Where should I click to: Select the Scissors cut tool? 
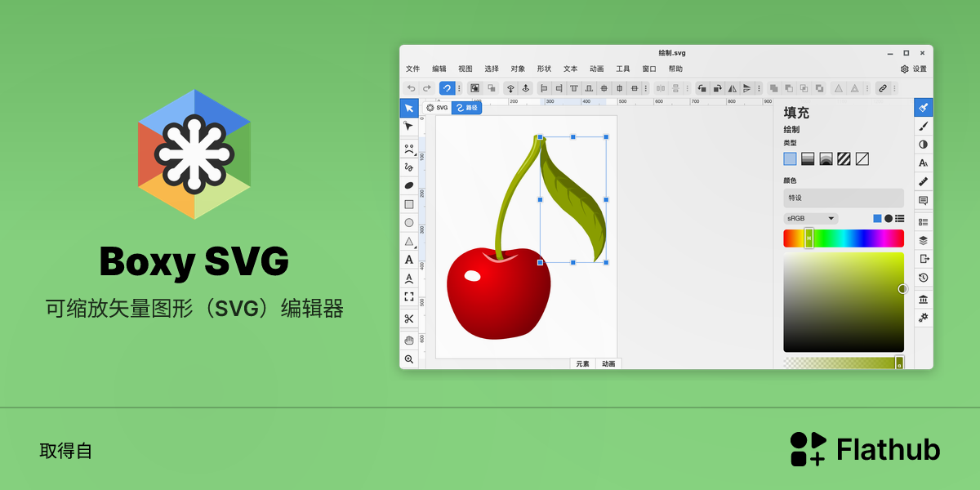pos(409,318)
